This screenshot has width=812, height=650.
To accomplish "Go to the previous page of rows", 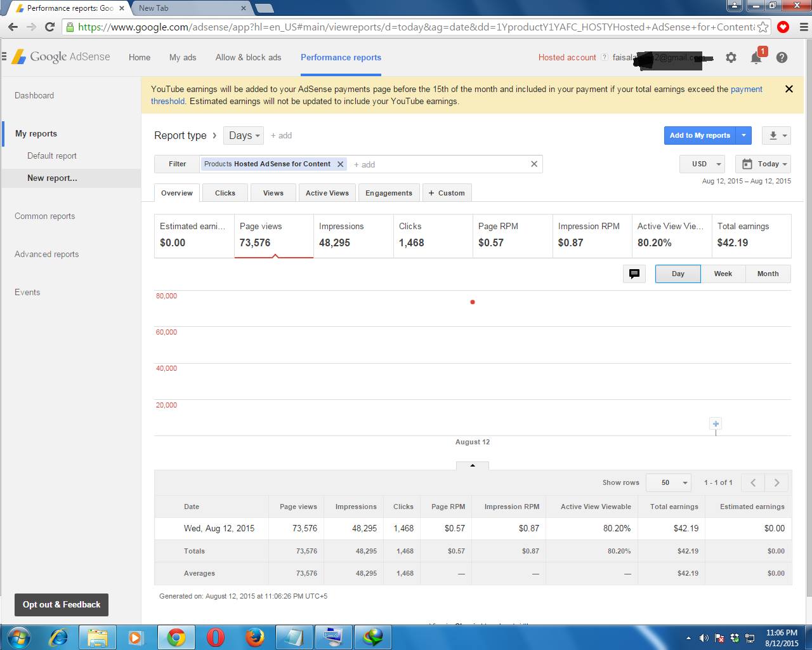I will click(x=753, y=482).
